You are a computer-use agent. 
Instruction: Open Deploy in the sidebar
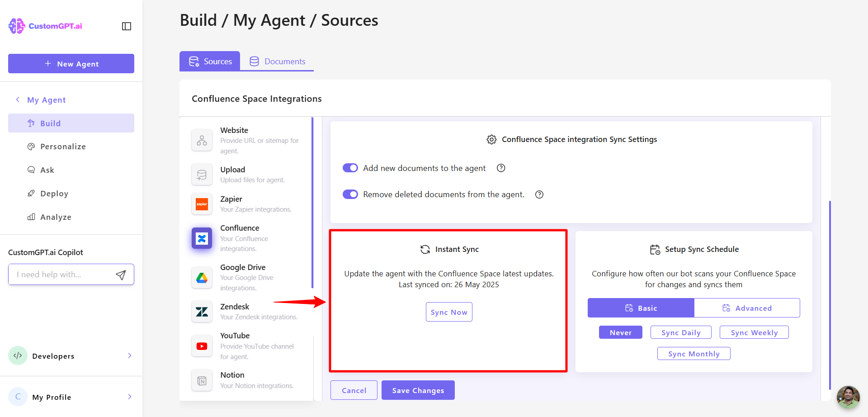pos(71,194)
